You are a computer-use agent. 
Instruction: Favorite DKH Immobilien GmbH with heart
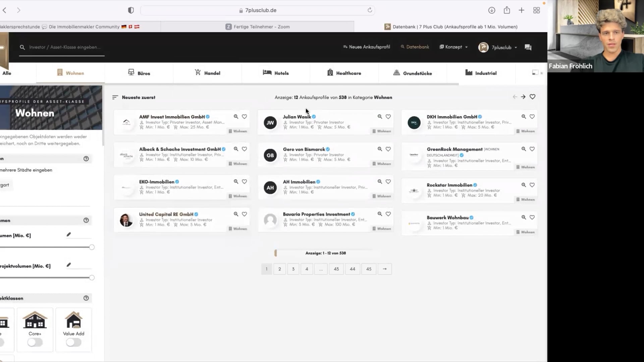(532, 117)
